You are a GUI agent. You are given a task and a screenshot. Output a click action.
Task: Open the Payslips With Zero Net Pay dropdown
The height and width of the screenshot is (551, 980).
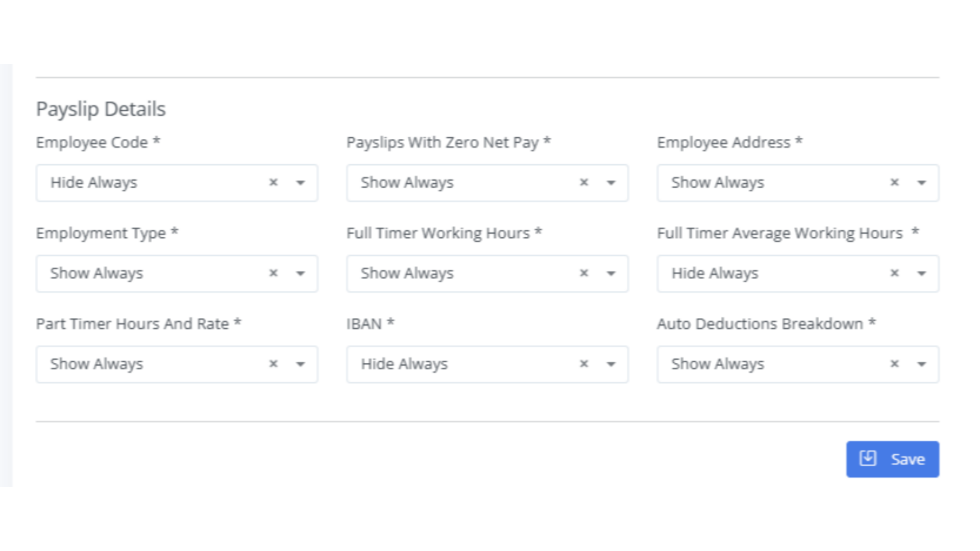click(611, 182)
